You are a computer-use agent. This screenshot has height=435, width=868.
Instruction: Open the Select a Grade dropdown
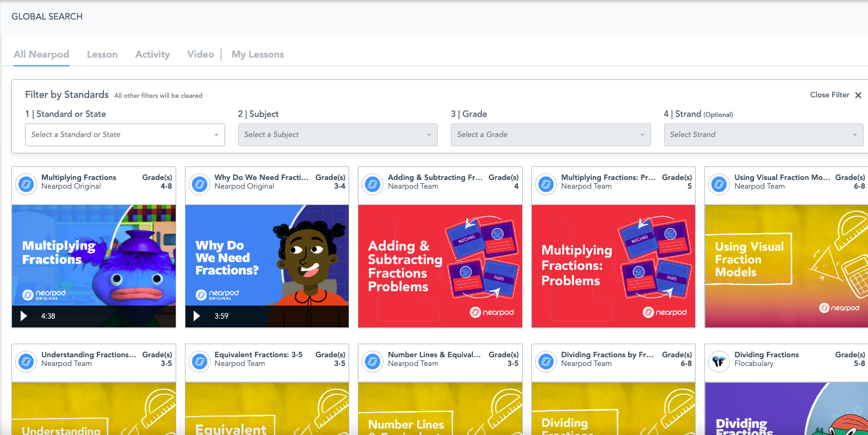(551, 135)
